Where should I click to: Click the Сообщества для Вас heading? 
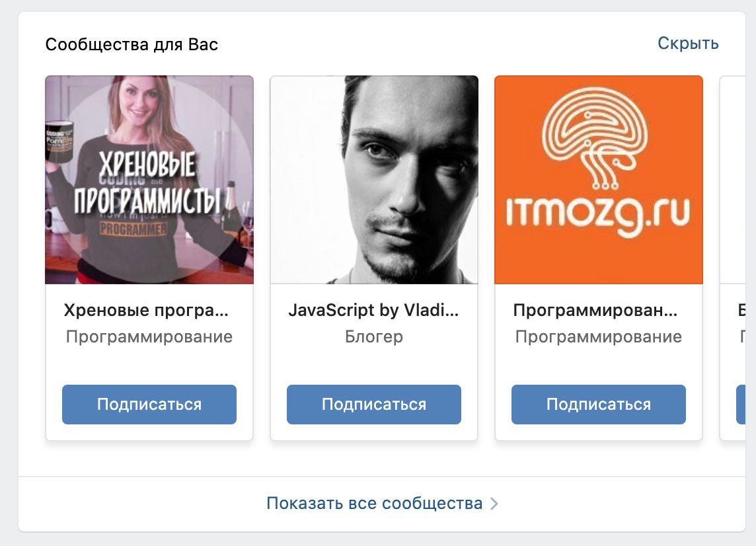point(132,44)
